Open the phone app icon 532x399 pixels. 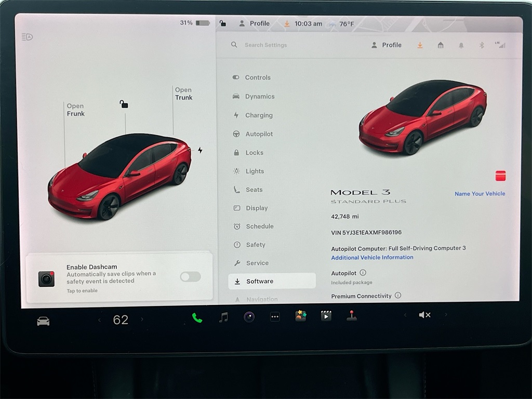tap(197, 317)
